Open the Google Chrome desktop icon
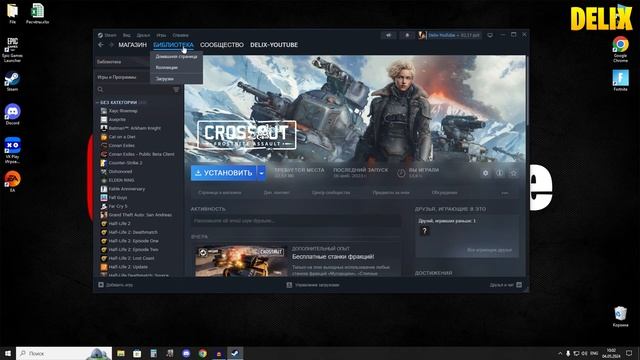This screenshot has height=360, width=640. point(620,49)
